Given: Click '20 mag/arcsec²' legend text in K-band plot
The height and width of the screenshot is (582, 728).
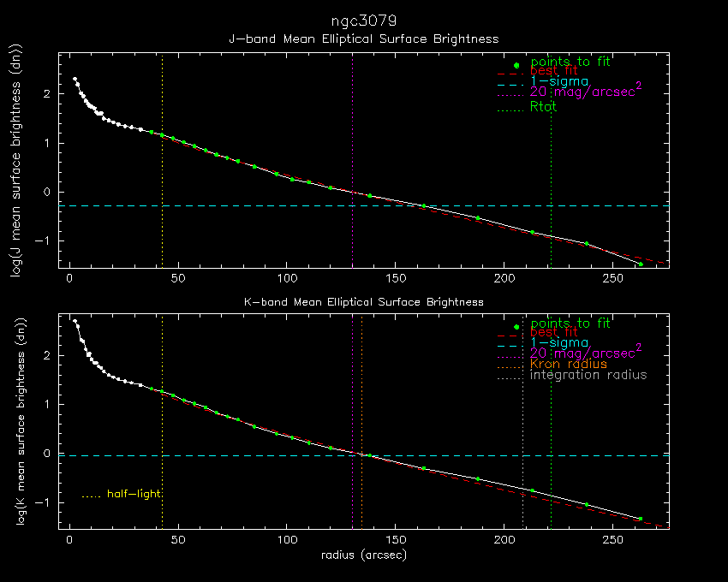Looking at the screenshot, I should 586,353.
